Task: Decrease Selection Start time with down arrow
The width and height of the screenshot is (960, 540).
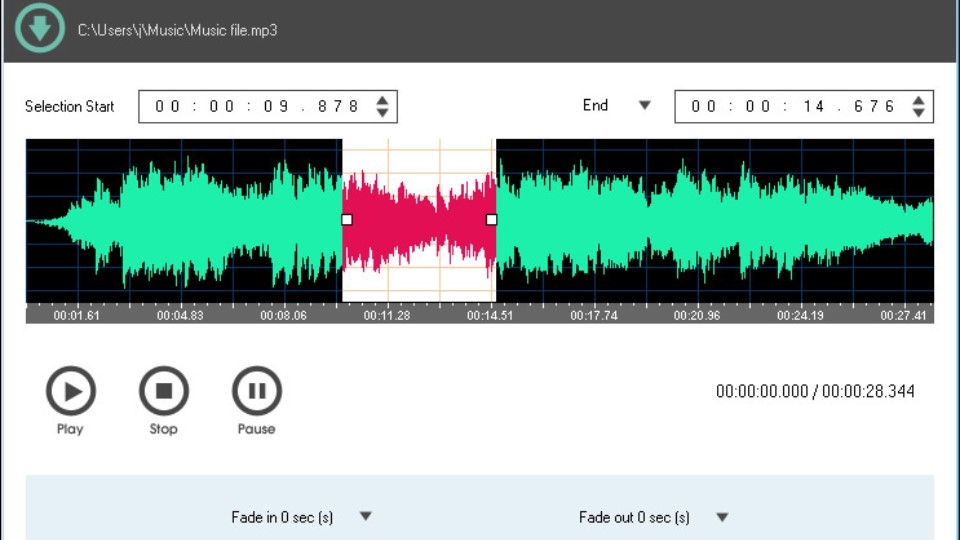Action: [383, 113]
